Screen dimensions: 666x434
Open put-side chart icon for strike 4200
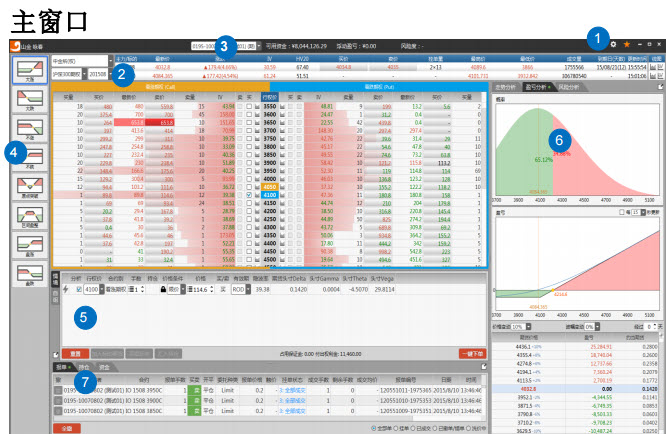click(x=282, y=211)
